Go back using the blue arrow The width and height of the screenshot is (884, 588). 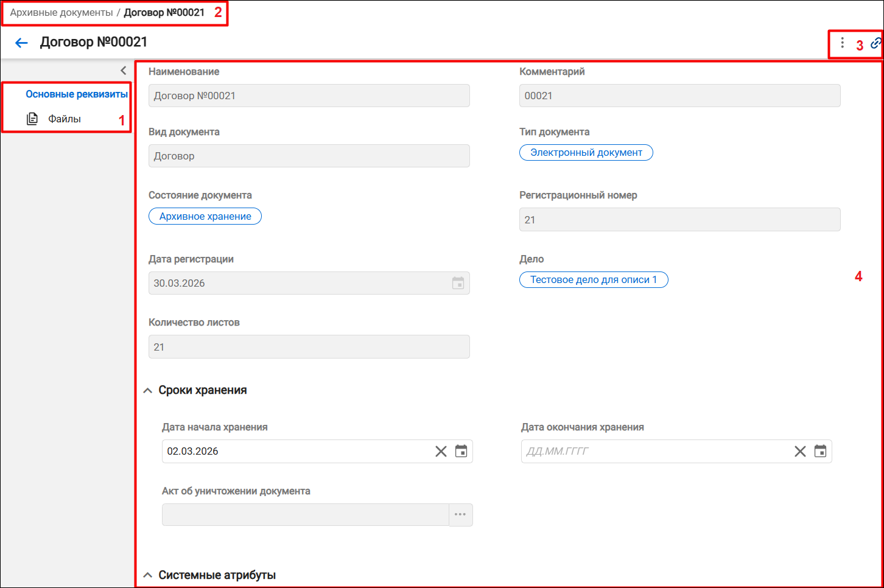[22, 43]
